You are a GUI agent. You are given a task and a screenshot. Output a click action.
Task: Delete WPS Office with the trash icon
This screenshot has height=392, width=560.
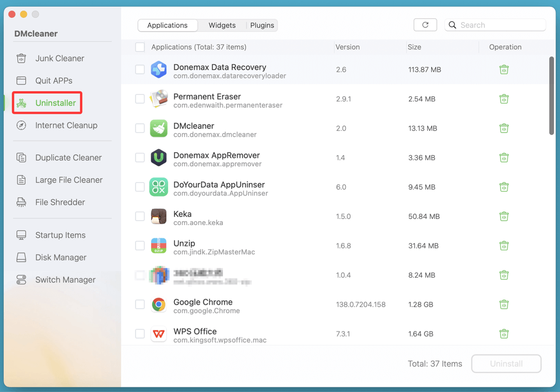tap(503, 334)
